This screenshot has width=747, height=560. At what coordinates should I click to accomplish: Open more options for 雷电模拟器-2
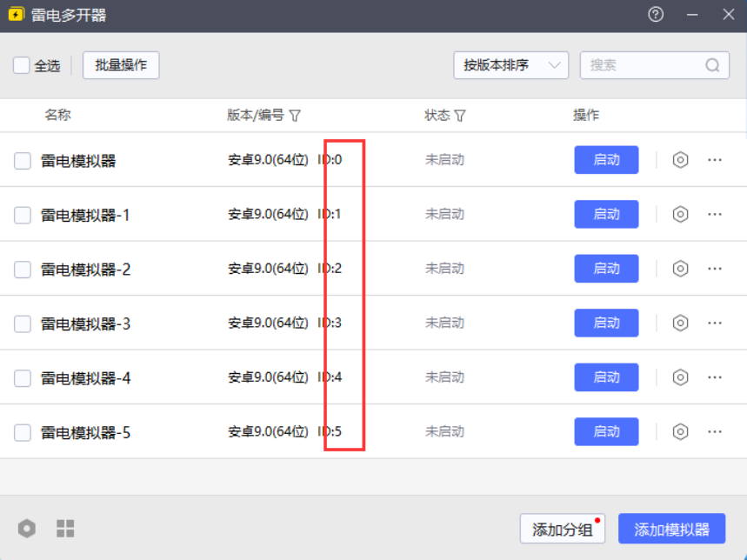tap(715, 269)
